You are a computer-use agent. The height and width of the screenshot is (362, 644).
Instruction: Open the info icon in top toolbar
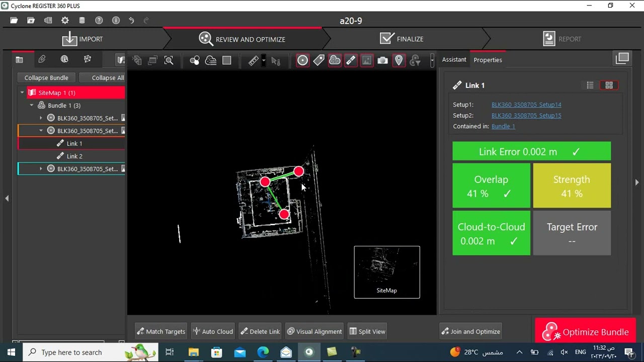(116, 21)
